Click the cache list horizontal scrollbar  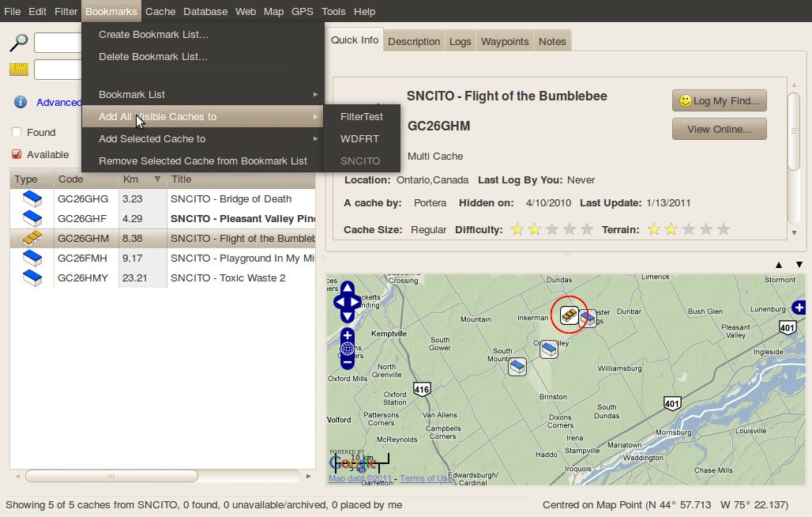tap(111, 476)
